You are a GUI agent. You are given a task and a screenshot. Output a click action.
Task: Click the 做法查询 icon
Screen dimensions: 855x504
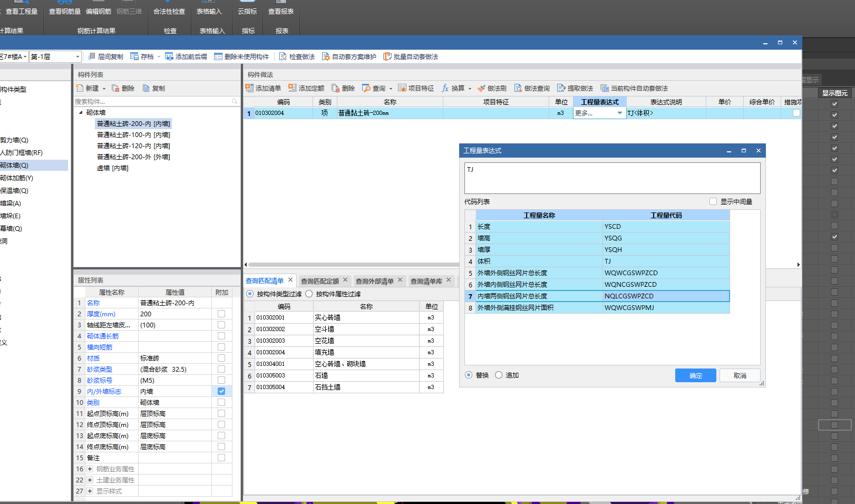[x=518, y=88]
